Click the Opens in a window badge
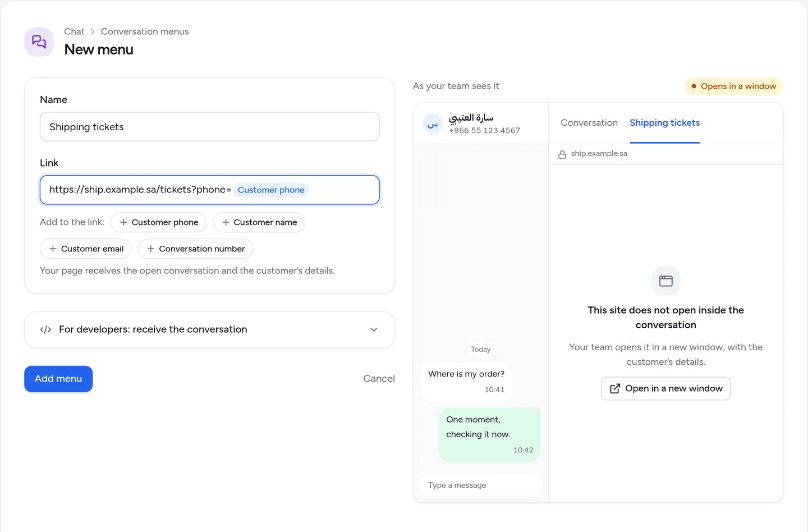Image resolution: width=808 pixels, height=532 pixels. pyautogui.click(x=734, y=86)
